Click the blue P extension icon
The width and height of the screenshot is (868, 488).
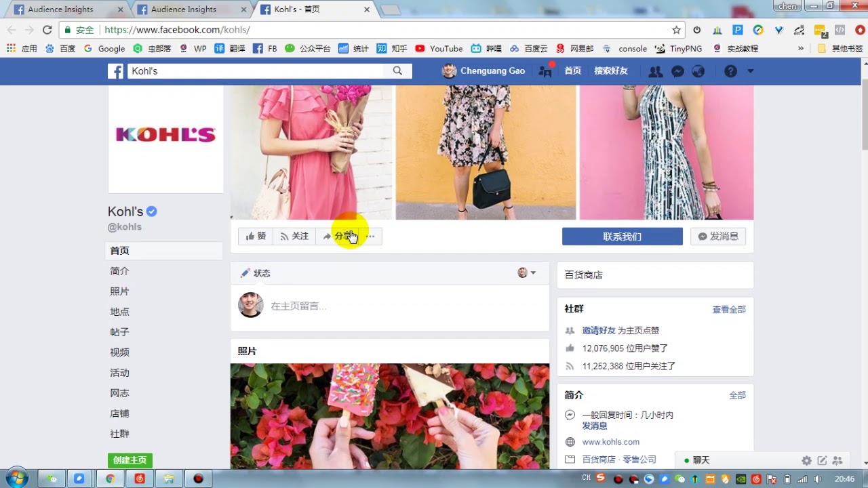point(738,30)
